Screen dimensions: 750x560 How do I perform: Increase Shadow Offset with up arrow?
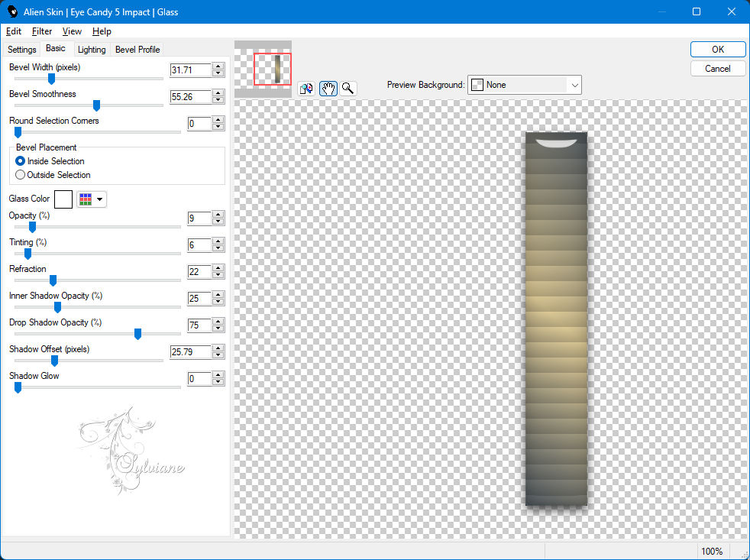(x=218, y=349)
